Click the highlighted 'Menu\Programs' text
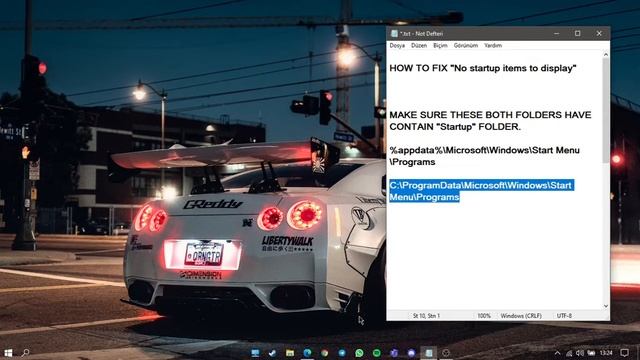Viewport: 640px width, 360px height. pyautogui.click(x=424, y=197)
